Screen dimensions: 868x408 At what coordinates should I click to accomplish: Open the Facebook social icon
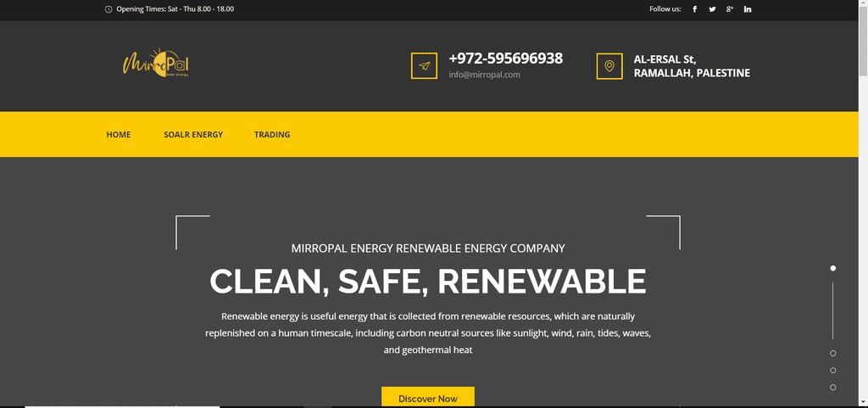click(x=695, y=8)
